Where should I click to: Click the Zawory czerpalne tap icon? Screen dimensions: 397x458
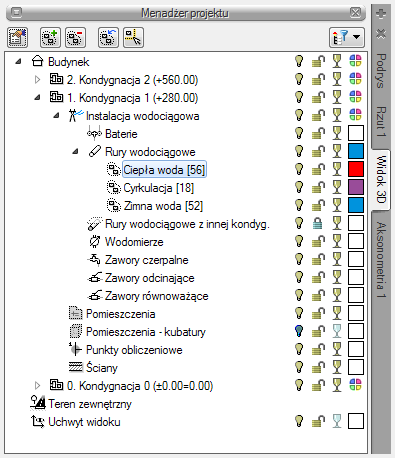[94, 260]
